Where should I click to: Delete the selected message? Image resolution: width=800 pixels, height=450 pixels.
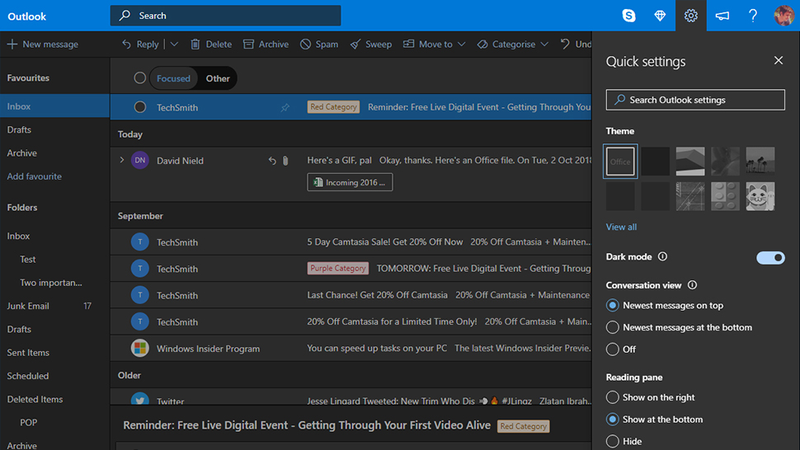211,44
